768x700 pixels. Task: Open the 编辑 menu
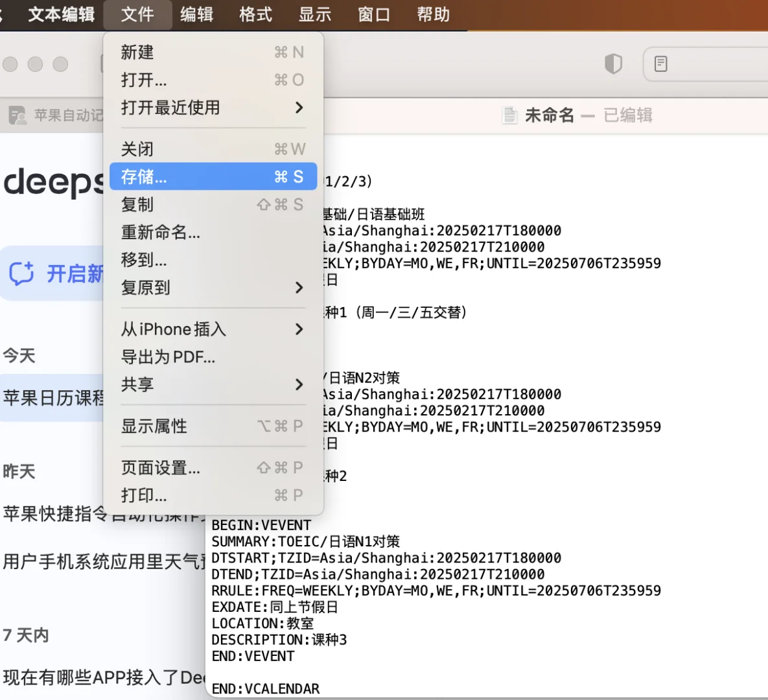coord(197,14)
